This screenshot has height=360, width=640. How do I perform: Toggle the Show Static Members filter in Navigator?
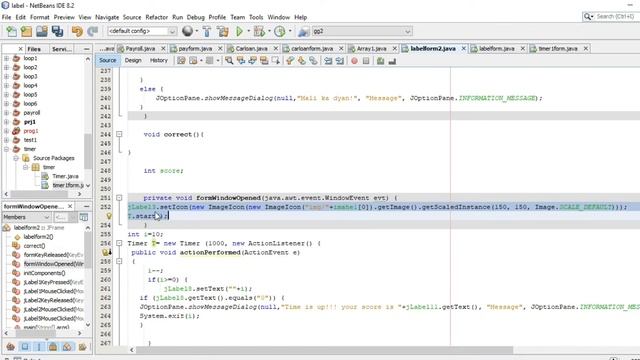click(39, 347)
